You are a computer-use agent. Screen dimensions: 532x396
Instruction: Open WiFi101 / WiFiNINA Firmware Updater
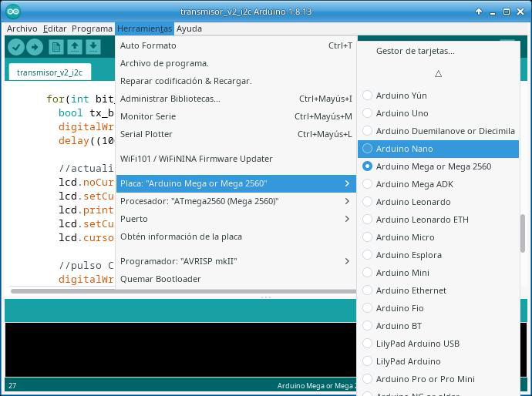point(236,159)
